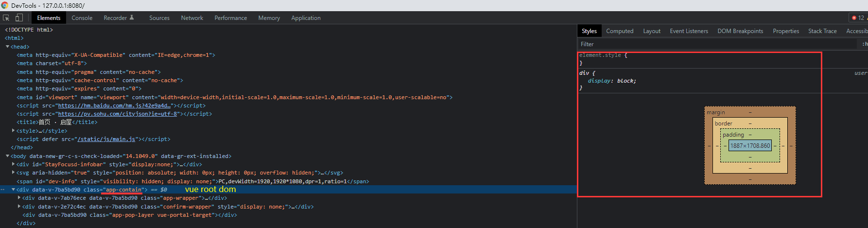The width and height of the screenshot is (868, 228).
Task: Click the three-dot actions on selected node
Action: [3, 190]
